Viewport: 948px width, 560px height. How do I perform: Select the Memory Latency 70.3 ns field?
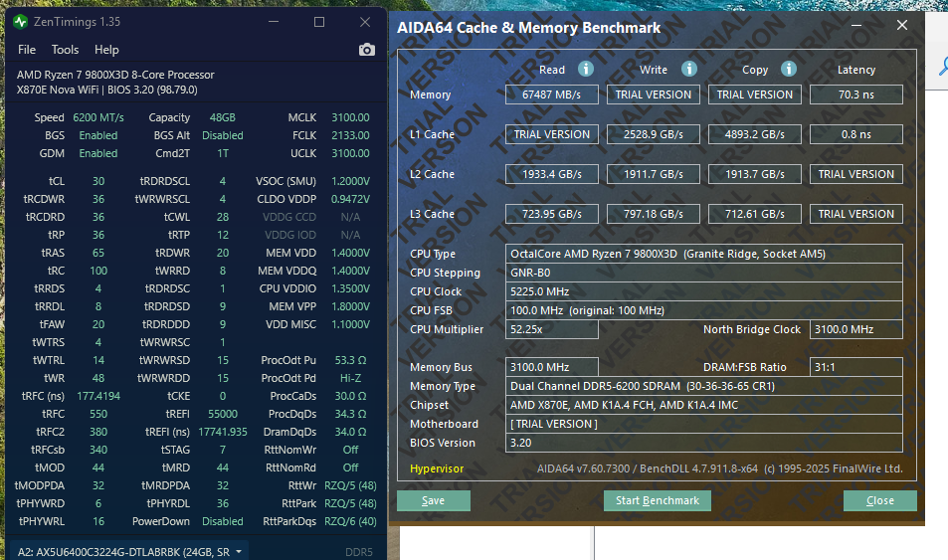coord(856,94)
